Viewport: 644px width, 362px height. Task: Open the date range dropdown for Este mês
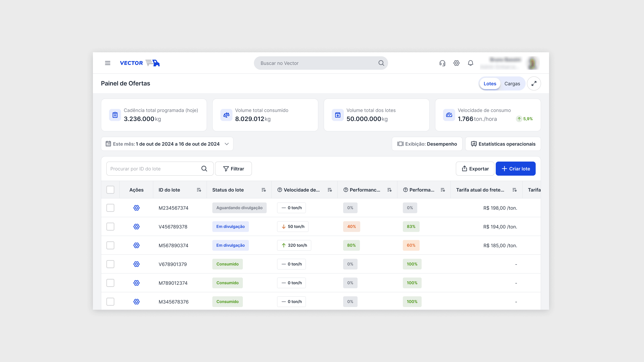(x=227, y=144)
